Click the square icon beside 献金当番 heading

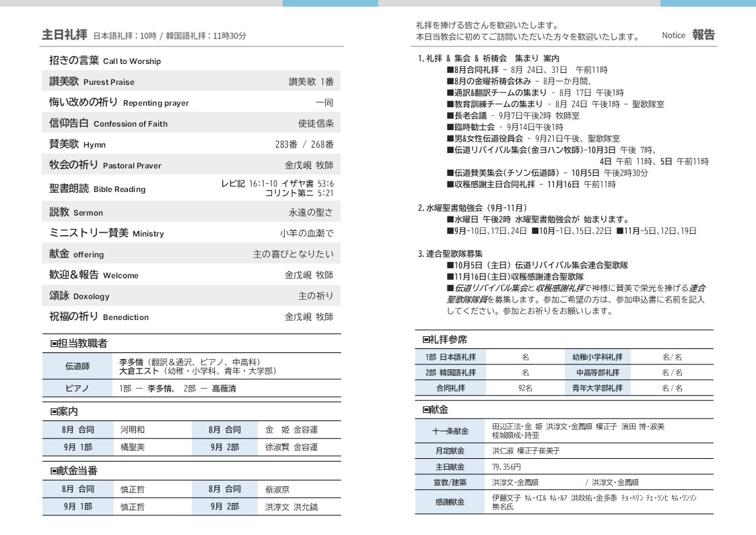click(54, 471)
